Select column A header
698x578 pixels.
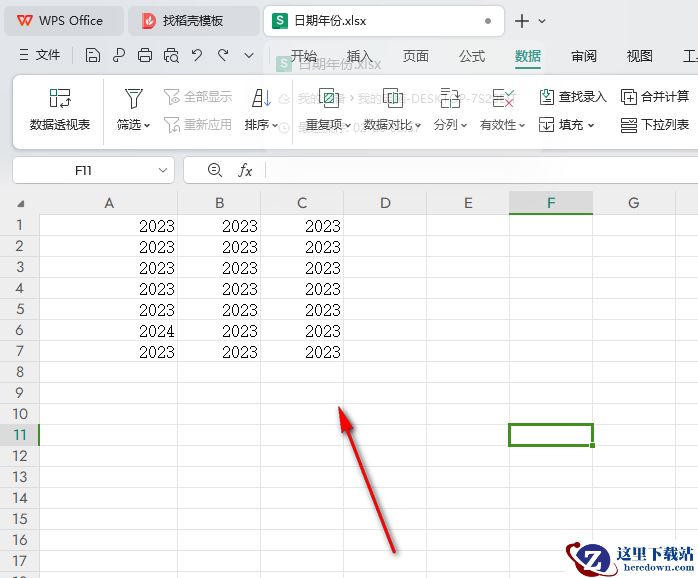click(x=109, y=203)
